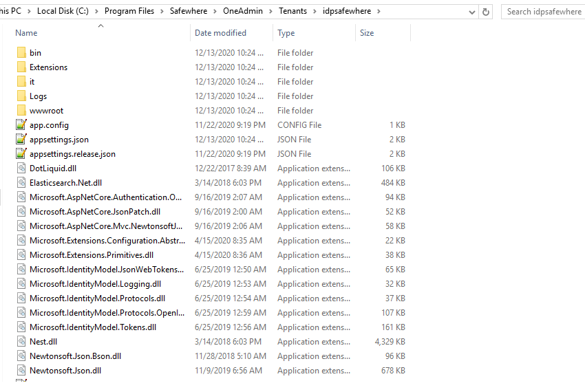Click the Microsoft.IdentityModel.Protocols.dll icon
The image size is (585, 392).
click(21, 298)
